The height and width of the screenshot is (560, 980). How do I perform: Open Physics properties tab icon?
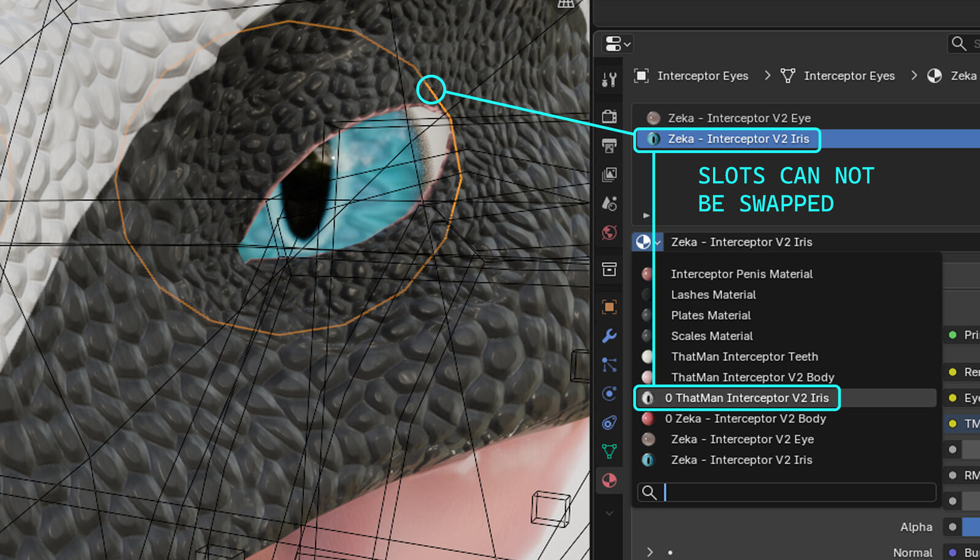(609, 394)
